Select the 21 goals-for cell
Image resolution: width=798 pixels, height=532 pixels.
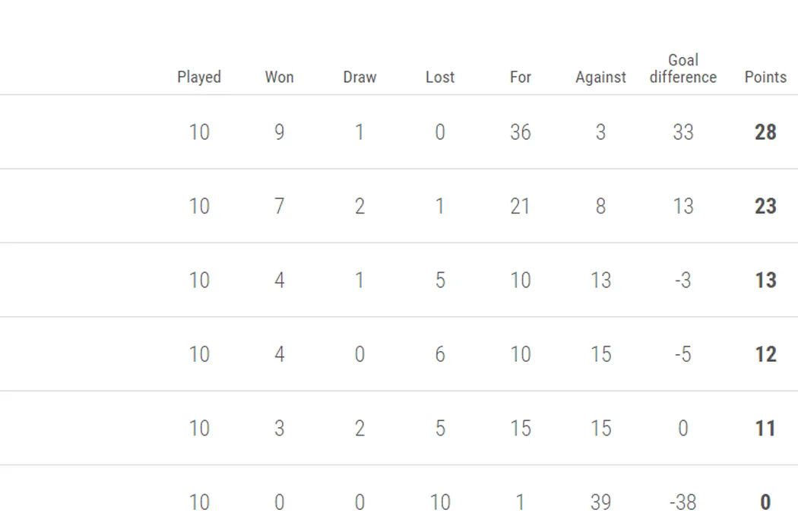click(x=521, y=206)
